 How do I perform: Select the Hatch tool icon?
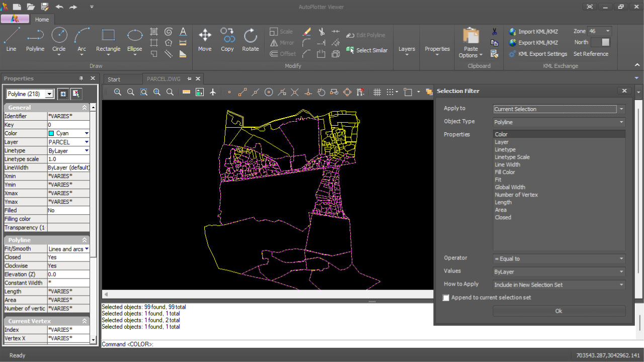[154, 31]
